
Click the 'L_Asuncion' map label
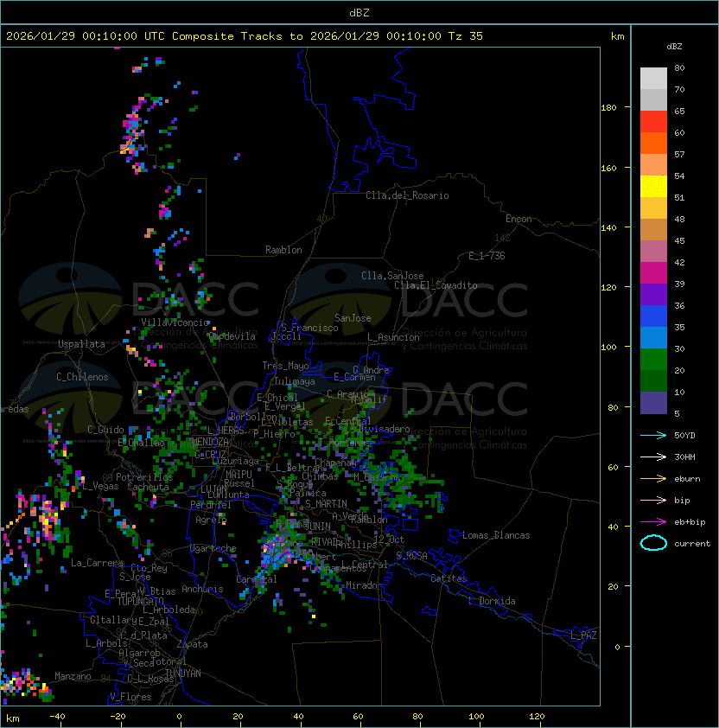(393, 337)
